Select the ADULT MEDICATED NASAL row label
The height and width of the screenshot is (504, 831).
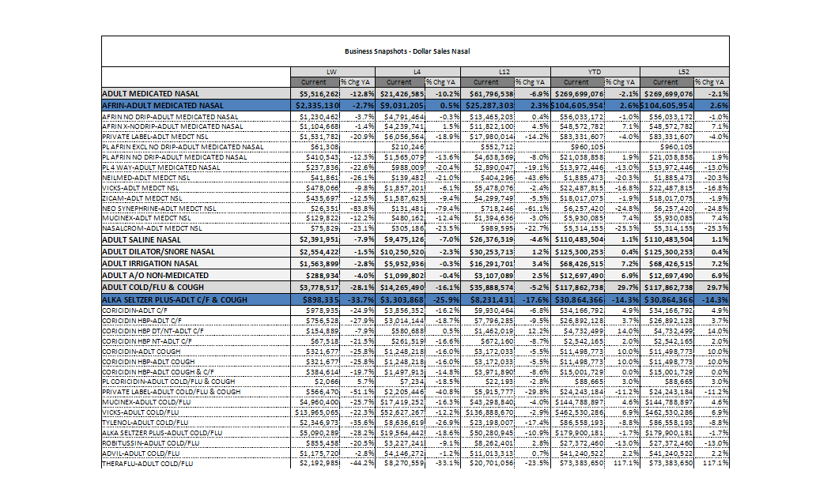tap(149, 93)
